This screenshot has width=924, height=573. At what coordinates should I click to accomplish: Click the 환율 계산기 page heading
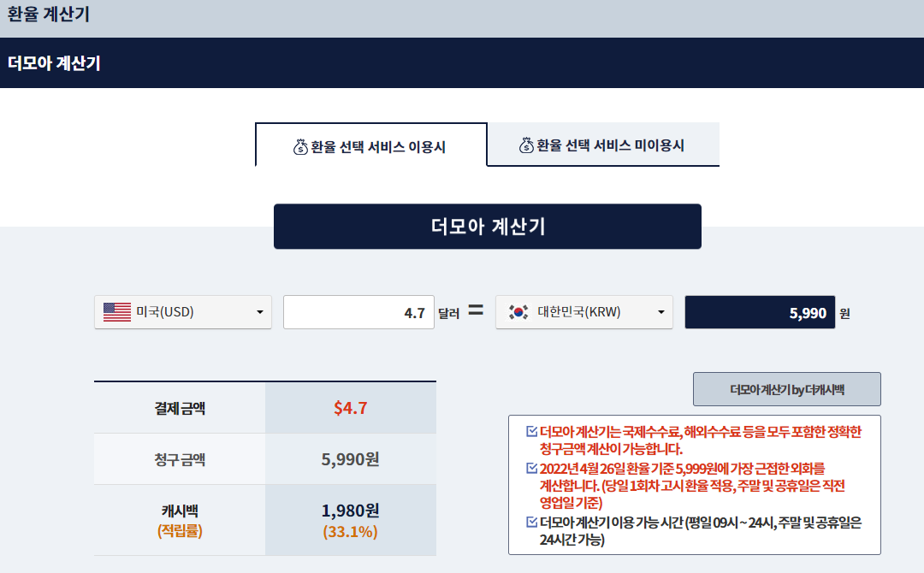pyautogui.click(x=48, y=14)
